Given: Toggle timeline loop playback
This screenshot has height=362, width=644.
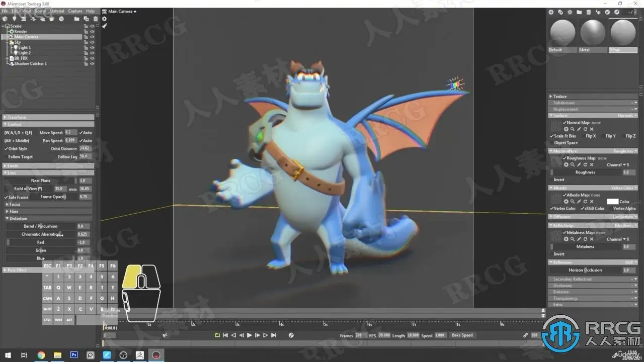Looking at the screenshot, I should pos(217,335).
